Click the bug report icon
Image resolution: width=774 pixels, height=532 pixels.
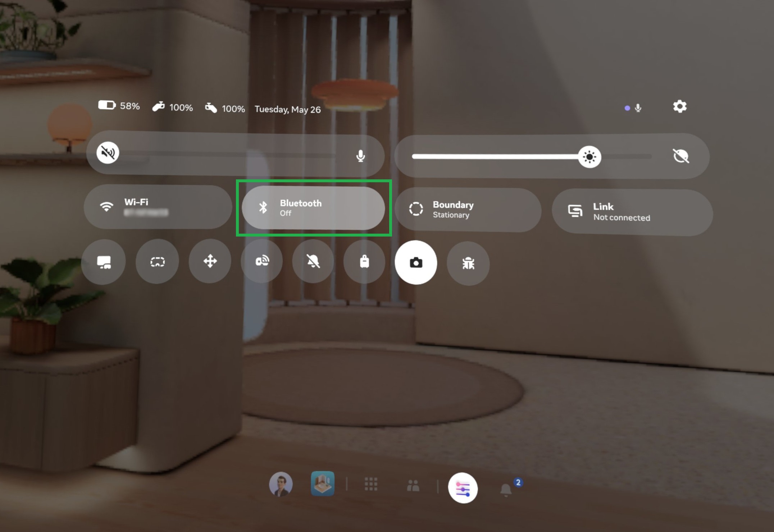tap(468, 263)
